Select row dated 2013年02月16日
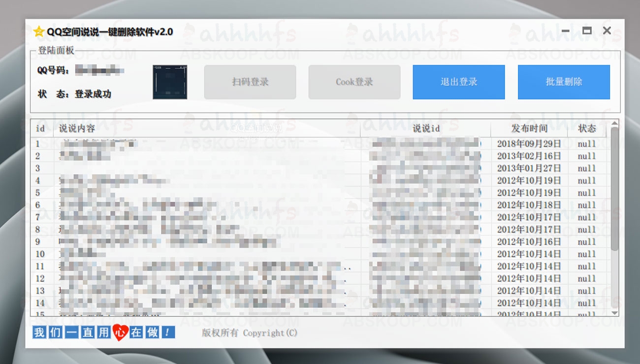This screenshot has height=364, width=640. pyautogui.click(x=529, y=156)
